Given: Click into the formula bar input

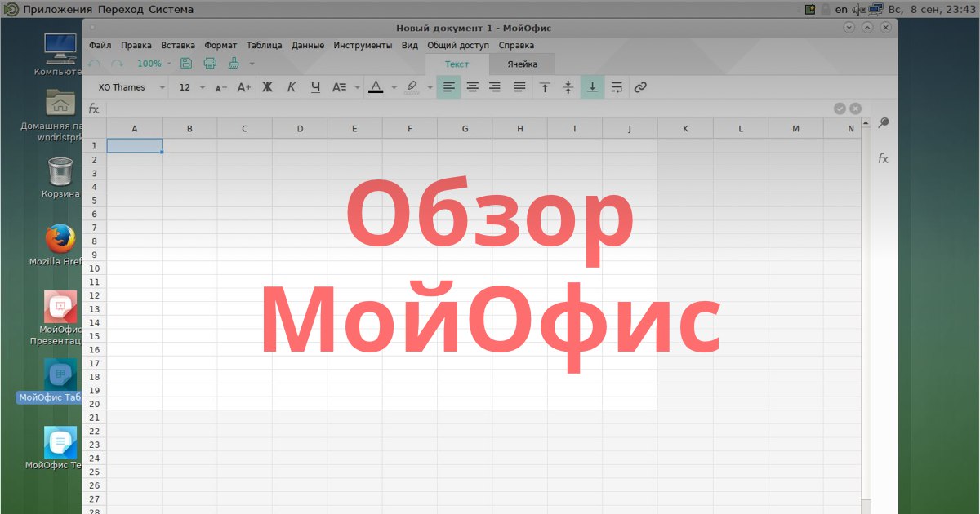Looking at the screenshot, I should (x=467, y=109).
